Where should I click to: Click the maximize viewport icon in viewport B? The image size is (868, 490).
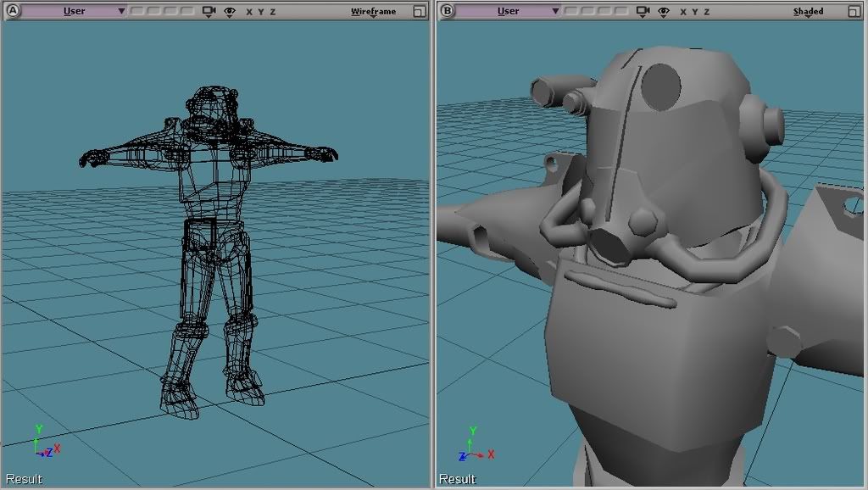[854, 12]
